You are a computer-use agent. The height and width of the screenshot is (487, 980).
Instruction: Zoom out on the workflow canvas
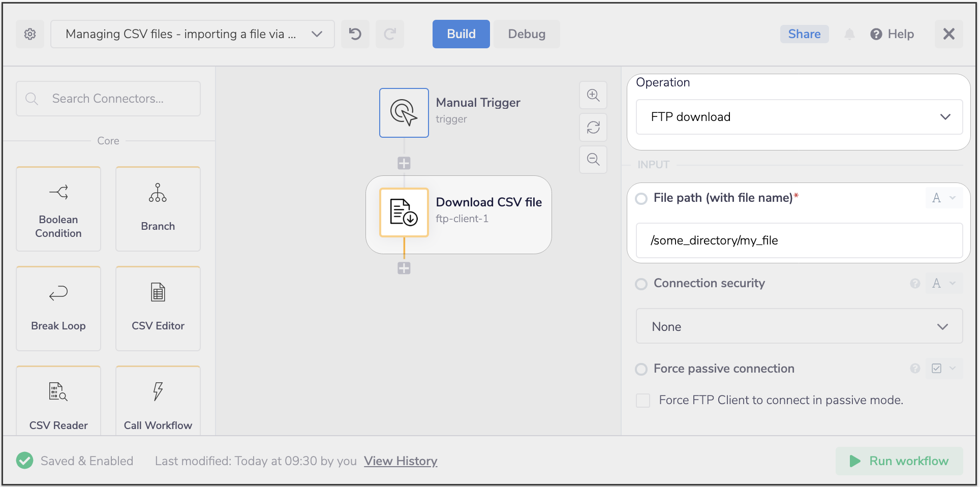click(x=593, y=160)
